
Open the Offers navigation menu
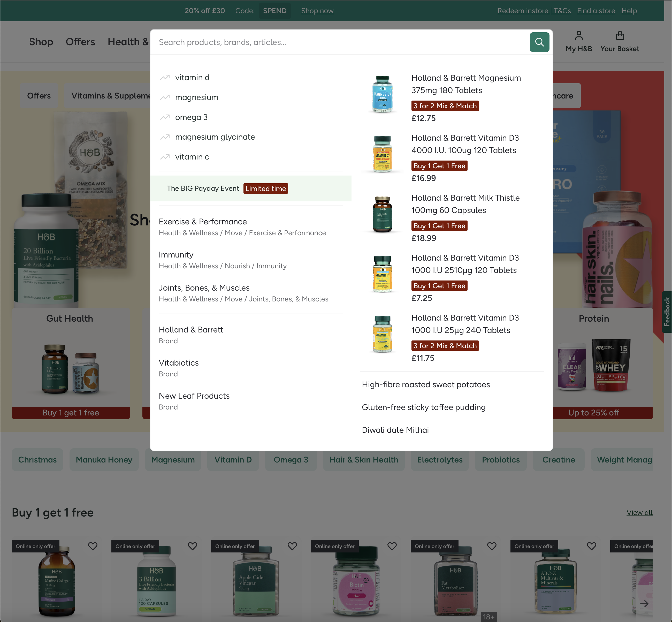tap(80, 42)
